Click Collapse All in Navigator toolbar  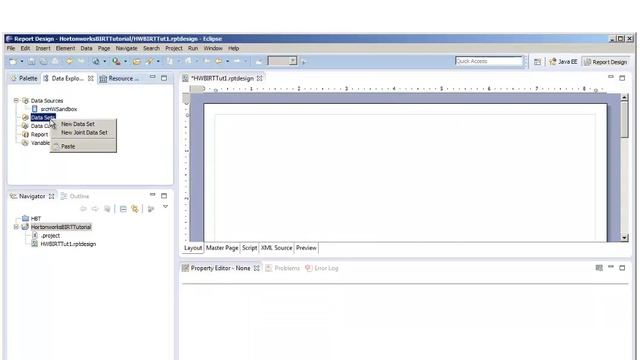point(123,209)
